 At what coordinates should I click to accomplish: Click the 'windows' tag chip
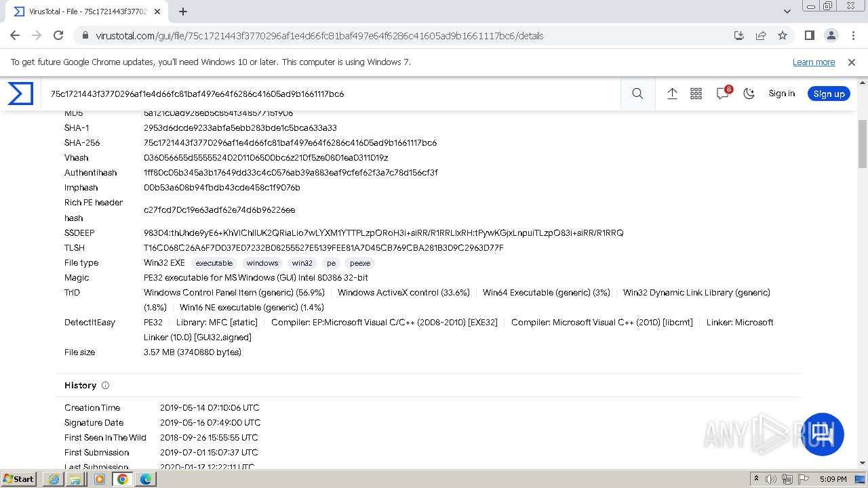tap(262, 263)
